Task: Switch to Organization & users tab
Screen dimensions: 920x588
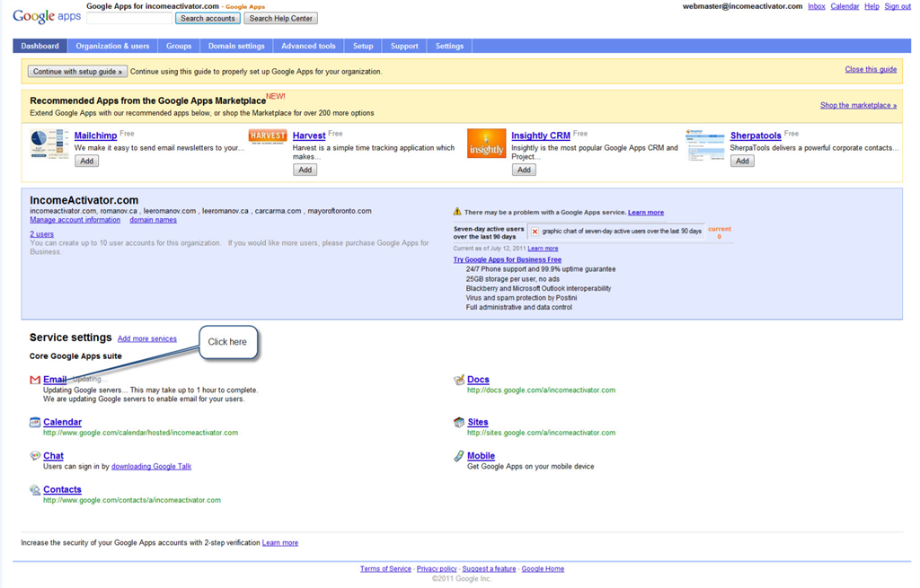Action: pyautogui.click(x=112, y=46)
